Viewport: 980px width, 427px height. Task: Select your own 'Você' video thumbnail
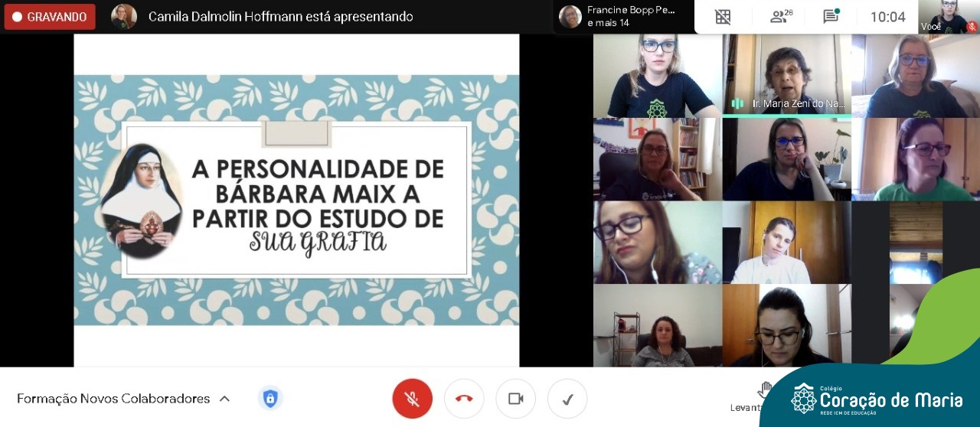click(949, 17)
